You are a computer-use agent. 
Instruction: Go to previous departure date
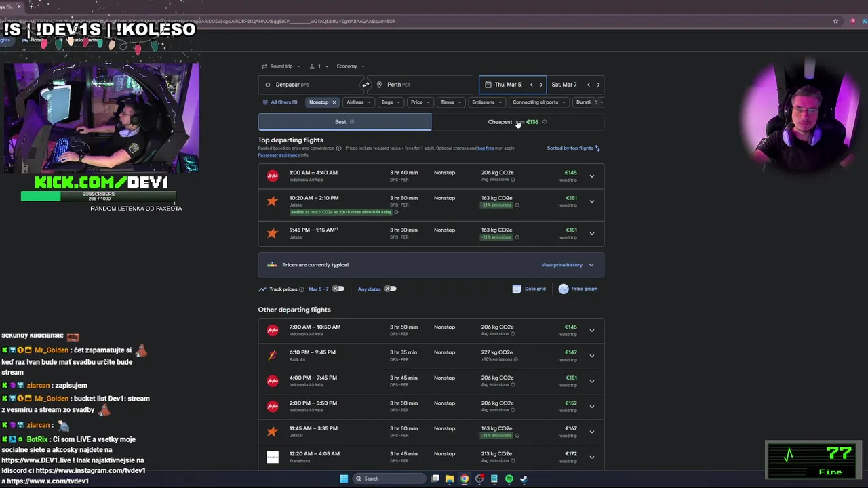tap(531, 85)
